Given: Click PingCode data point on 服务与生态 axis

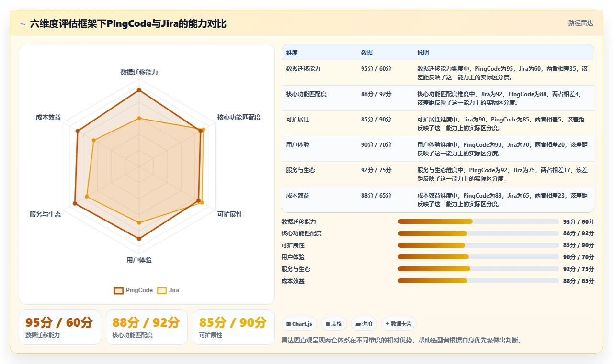Looking at the screenshot, I should pyautogui.click(x=75, y=204).
